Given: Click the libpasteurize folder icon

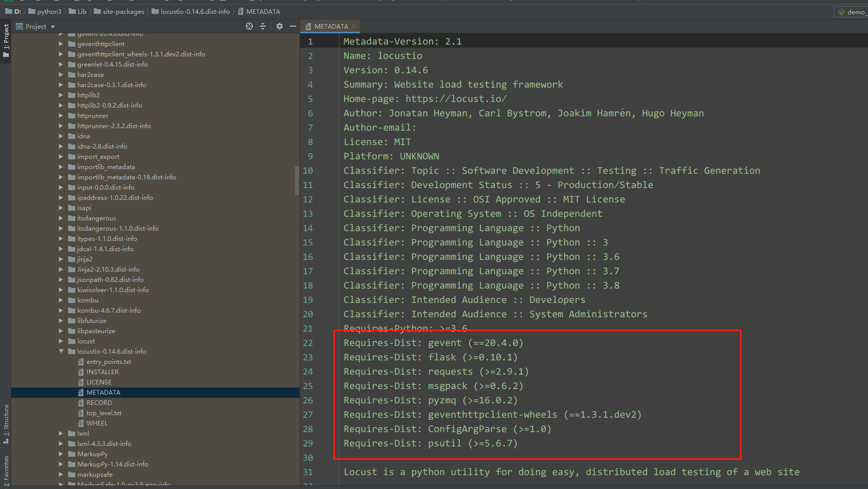Looking at the screenshot, I should coord(72,331).
